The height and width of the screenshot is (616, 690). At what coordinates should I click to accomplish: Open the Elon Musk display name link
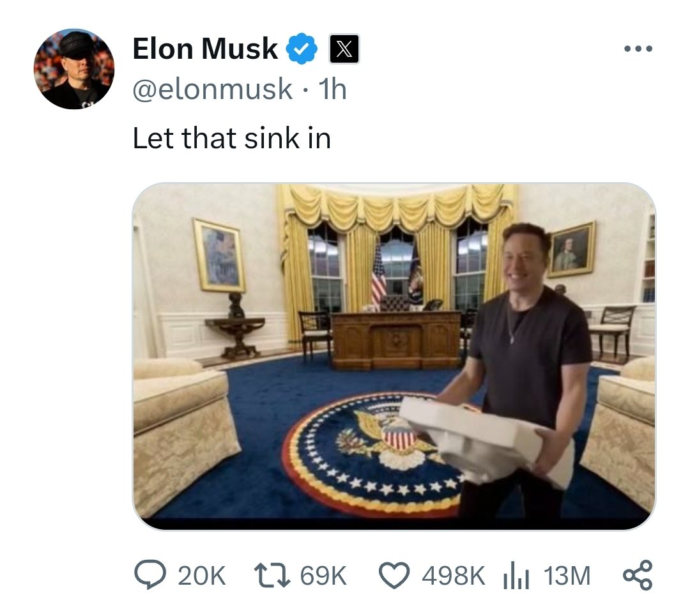205,49
